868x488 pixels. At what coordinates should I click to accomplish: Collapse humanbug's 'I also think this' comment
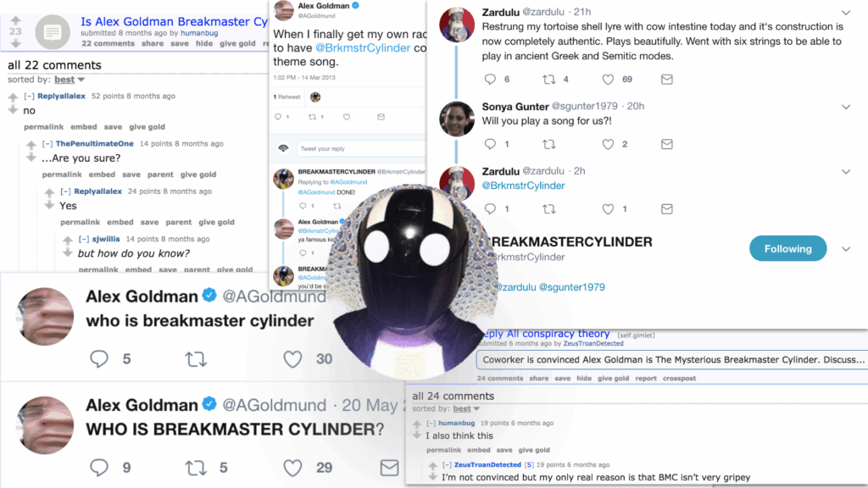click(431, 424)
